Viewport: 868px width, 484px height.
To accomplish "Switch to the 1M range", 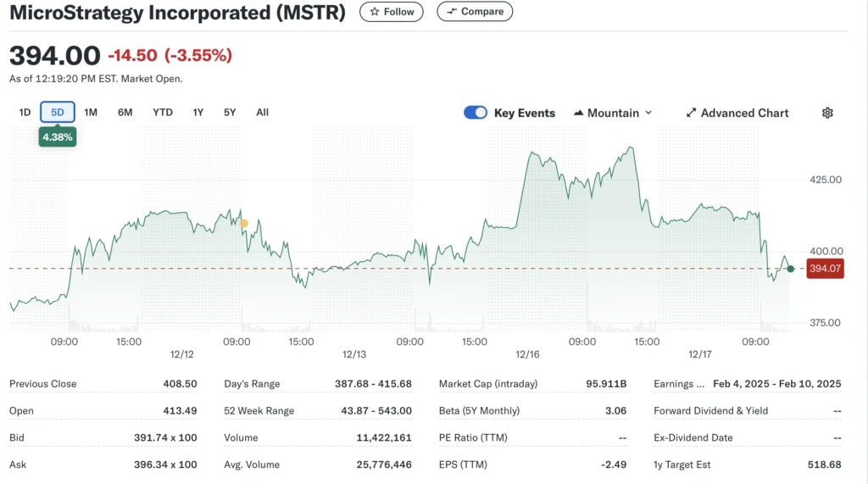I will (x=91, y=112).
